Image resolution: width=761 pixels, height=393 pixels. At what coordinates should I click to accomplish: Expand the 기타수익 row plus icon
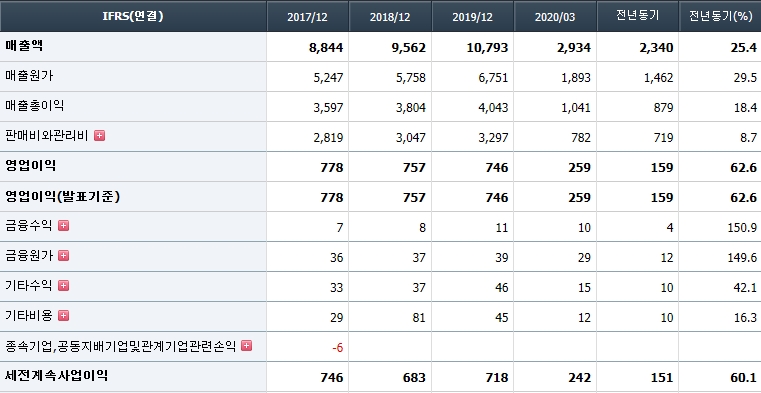click(64, 285)
